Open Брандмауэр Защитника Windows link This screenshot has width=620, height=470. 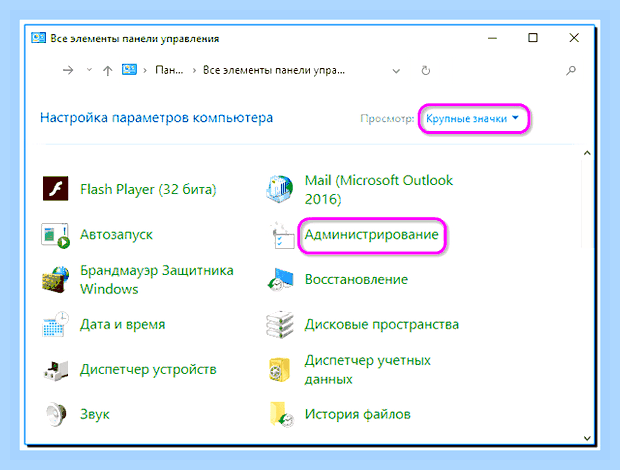pyautogui.click(x=157, y=279)
